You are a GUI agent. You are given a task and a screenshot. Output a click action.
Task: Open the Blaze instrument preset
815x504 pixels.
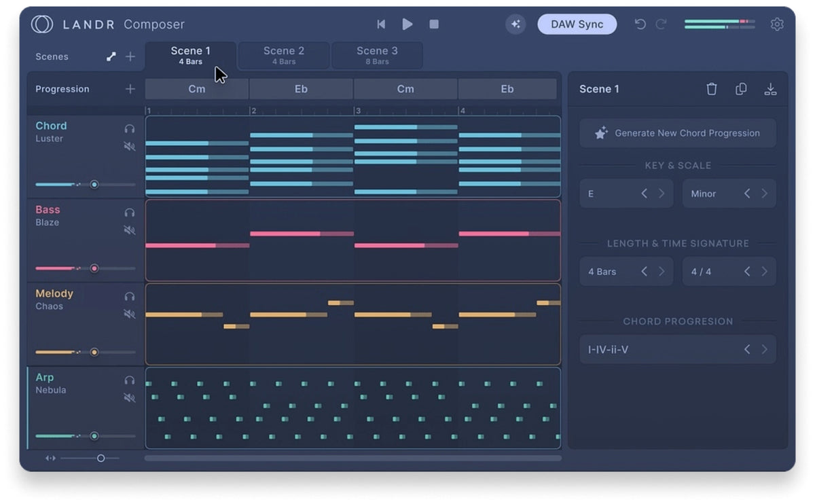(x=47, y=223)
